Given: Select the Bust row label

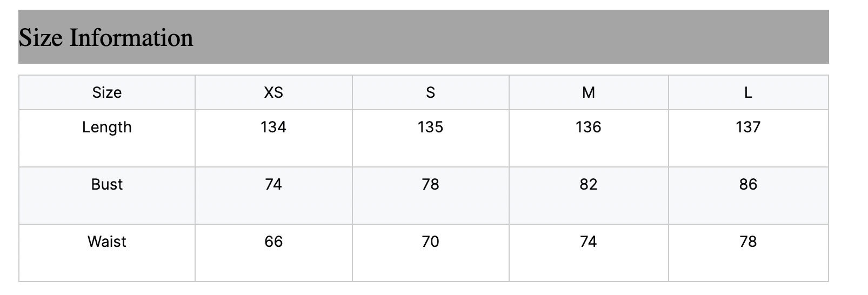Looking at the screenshot, I should point(107,184).
